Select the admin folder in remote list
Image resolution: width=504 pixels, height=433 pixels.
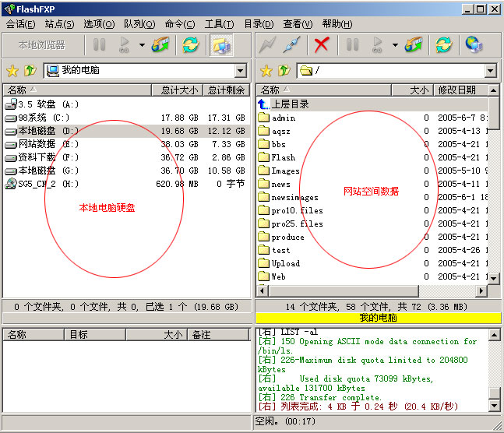tap(284, 118)
